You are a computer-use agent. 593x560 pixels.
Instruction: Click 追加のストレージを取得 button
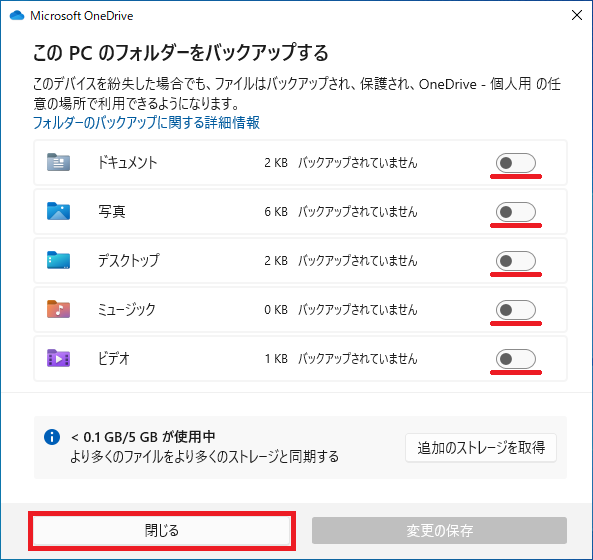(x=481, y=448)
